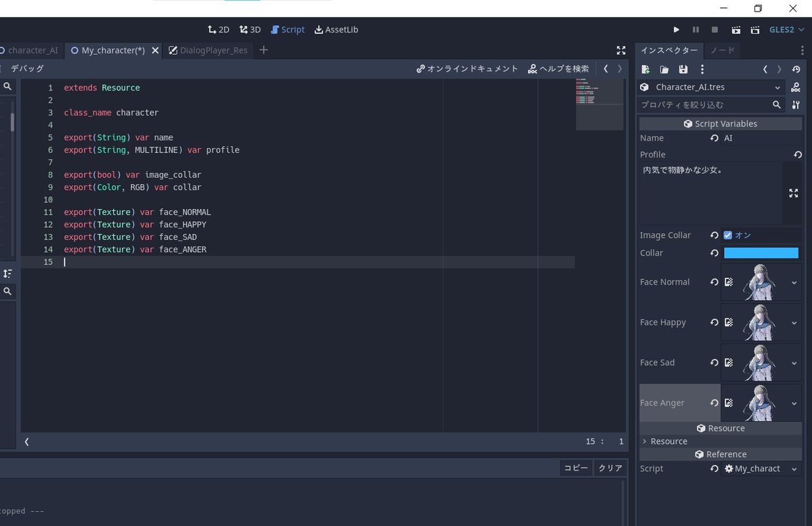Save the currently edited resource
Screen dimensions: 812x526
(x=683, y=69)
